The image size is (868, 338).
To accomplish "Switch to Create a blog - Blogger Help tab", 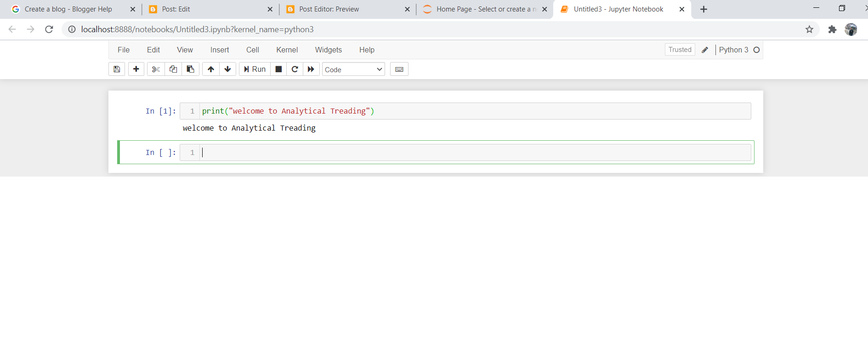I will coord(68,9).
